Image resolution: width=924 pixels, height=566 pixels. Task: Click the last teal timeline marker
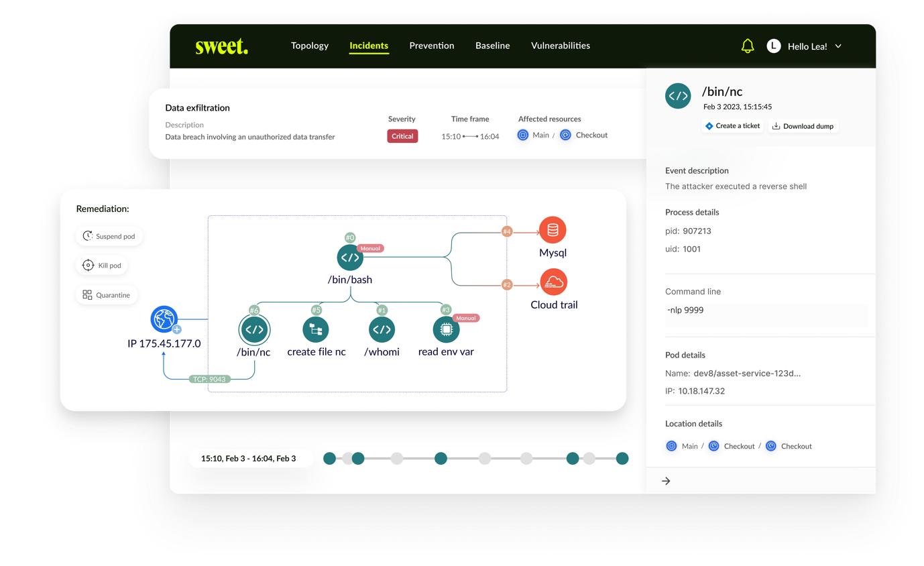622,459
